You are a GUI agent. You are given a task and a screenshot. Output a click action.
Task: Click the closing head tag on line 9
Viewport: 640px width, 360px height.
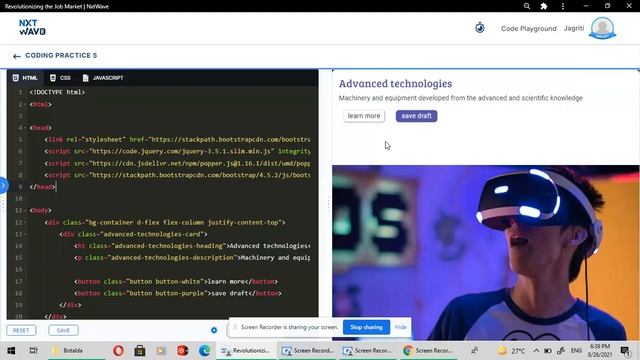click(x=42, y=187)
